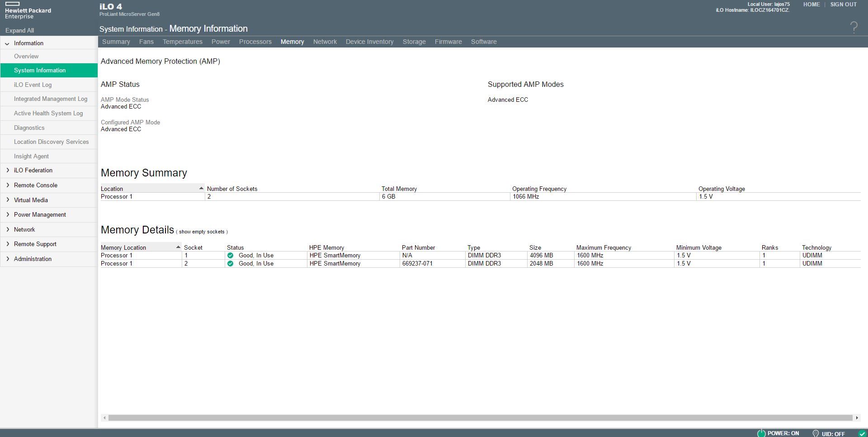Click part number 669237-071 cell
Image resolution: width=868 pixels, height=437 pixels.
(x=417, y=264)
